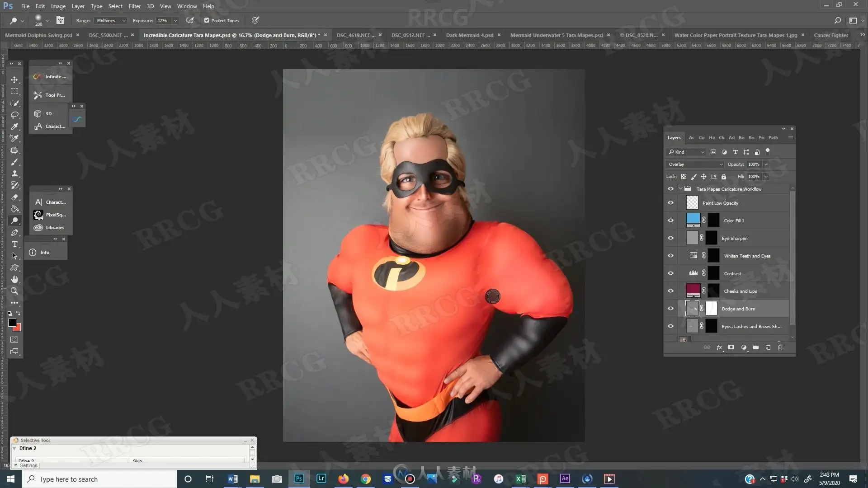Hide Whiten Teeth and Eyes layer
This screenshot has width=868, height=488.
click(x=670, y=256)
